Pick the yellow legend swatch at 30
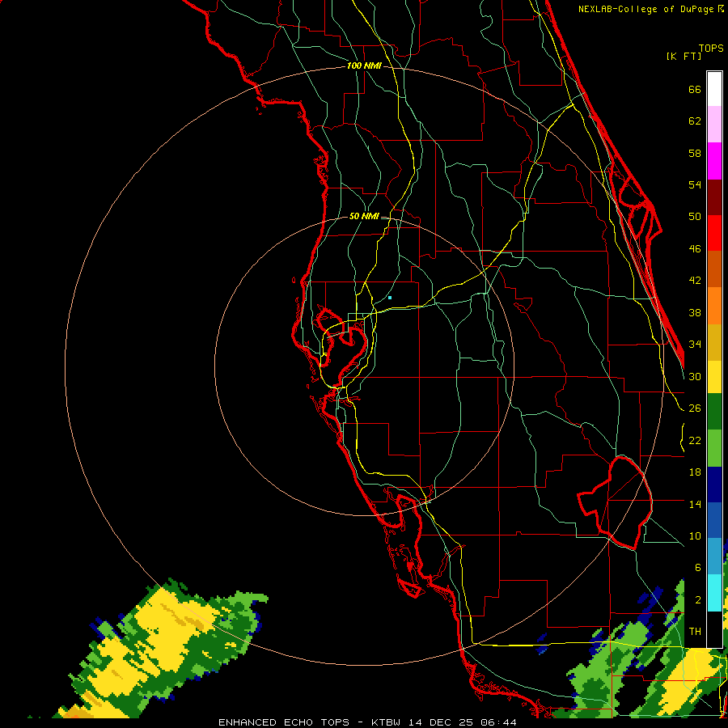The image size is (728, 728). tap(714, 377)
